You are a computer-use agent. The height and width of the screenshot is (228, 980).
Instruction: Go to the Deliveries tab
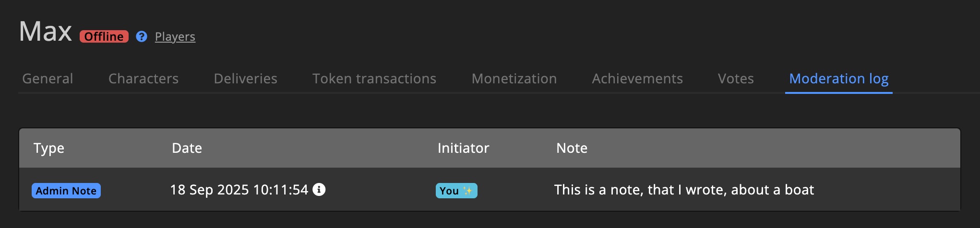coord(245,79)
